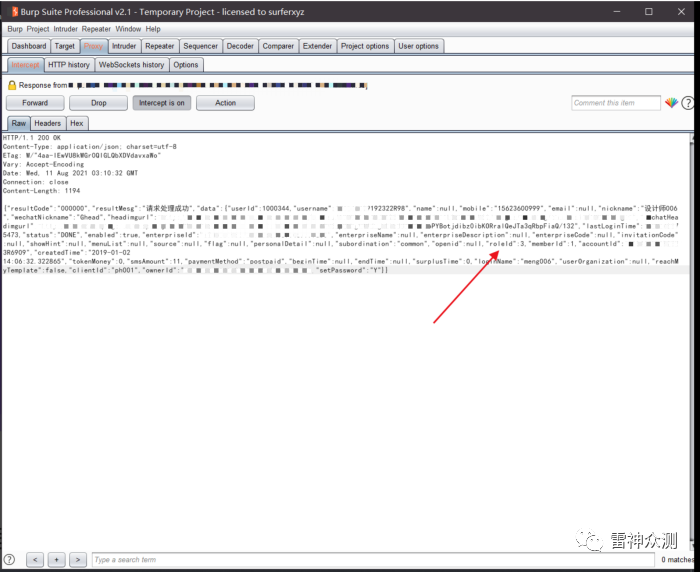The height and width of the screenshot is (572, 700).
Task: Click the previous match arrow button
Action: point(35,559)
